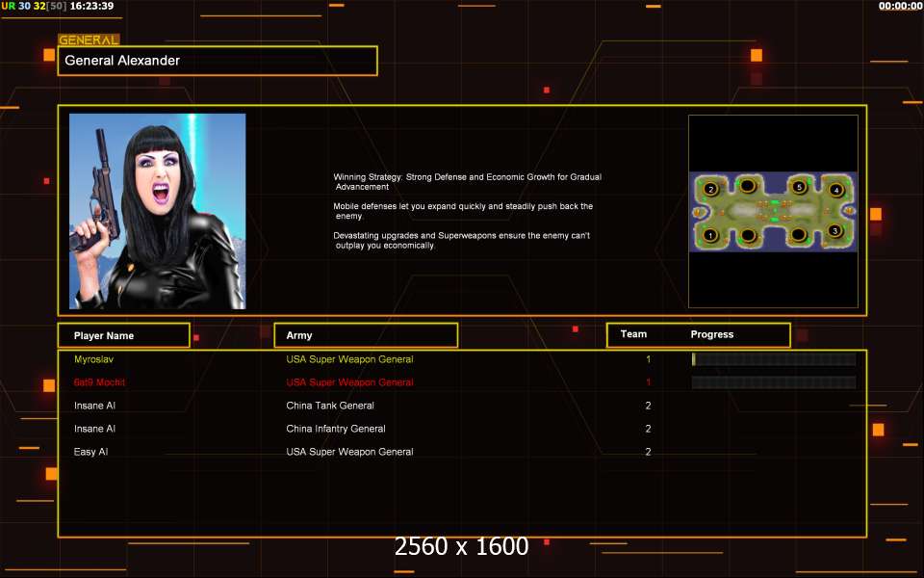Click the map preview thumbnail
924x578 pixels.
[773, 211]
